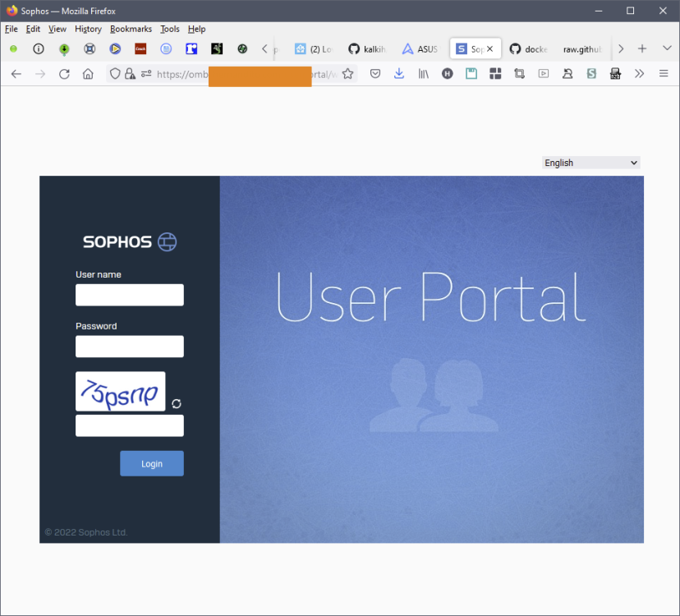Open the red Couch pinned tab
Viewport: 680px width, 616px height.
(140, 49)
